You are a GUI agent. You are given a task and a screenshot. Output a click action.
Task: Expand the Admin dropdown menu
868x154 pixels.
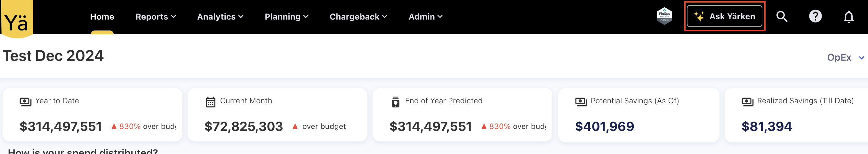click(425, 17)
